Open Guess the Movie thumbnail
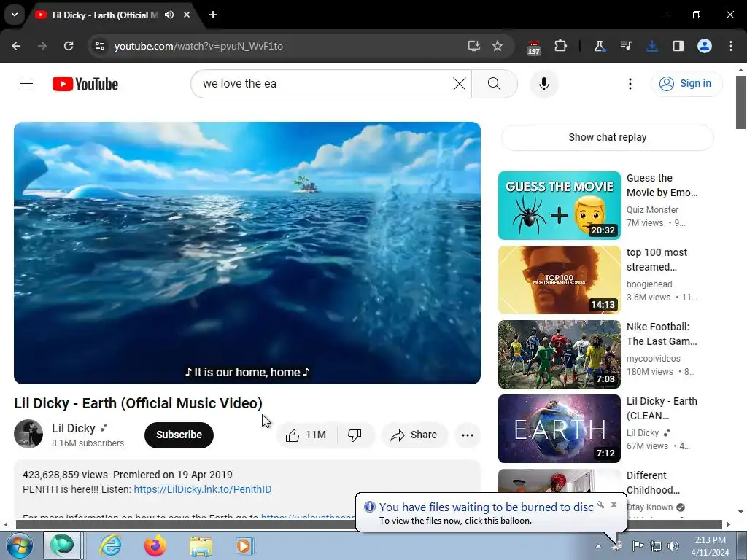 pyautogui.click(x=560, y=205)
